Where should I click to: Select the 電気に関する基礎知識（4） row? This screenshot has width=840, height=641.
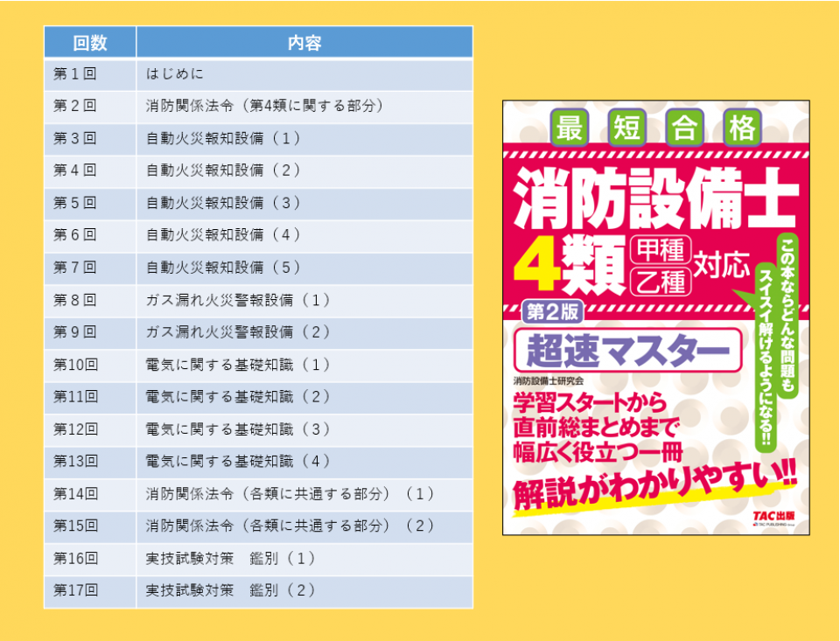pyautogui.click(x=239, y=461)
